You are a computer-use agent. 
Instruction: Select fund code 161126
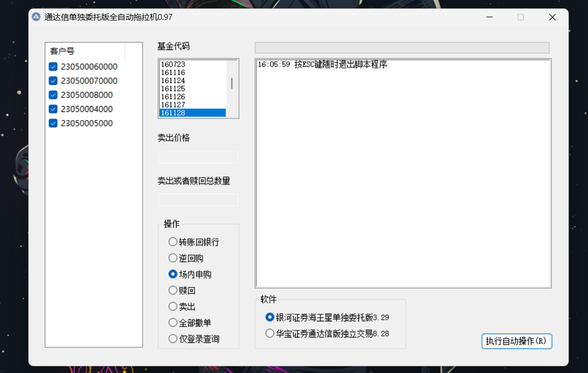coord(193,97)
